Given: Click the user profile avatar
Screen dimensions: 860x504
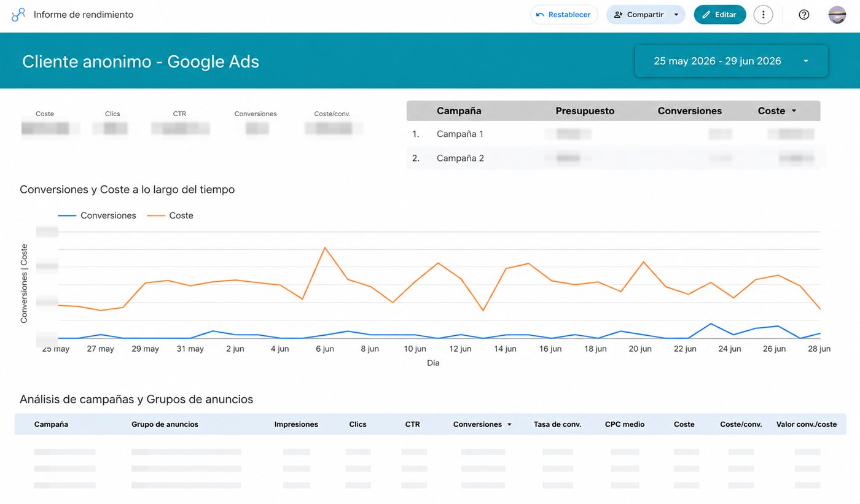Looking at the screenshot, I should (x=837, y=15).
